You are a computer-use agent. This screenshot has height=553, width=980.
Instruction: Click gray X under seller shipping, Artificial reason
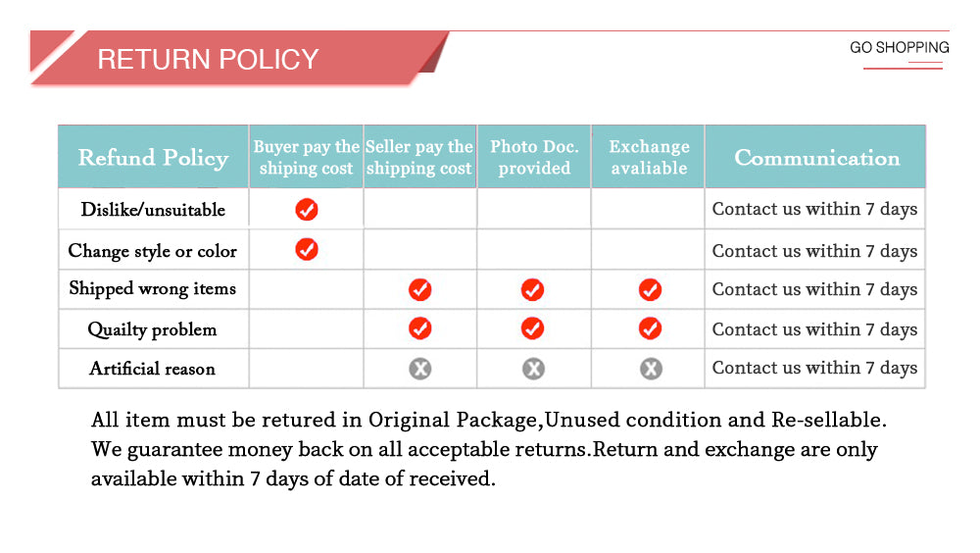pyautogui.click(x=420, y=369)
